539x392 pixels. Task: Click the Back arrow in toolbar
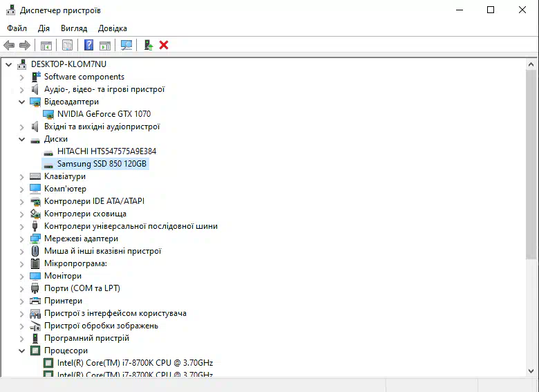point(9,45)
